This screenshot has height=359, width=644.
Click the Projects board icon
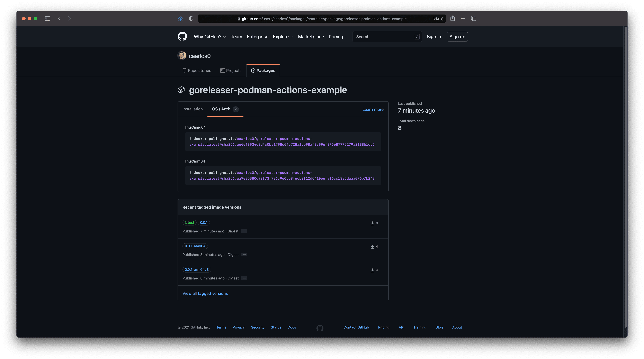click(x=223, y=70)
